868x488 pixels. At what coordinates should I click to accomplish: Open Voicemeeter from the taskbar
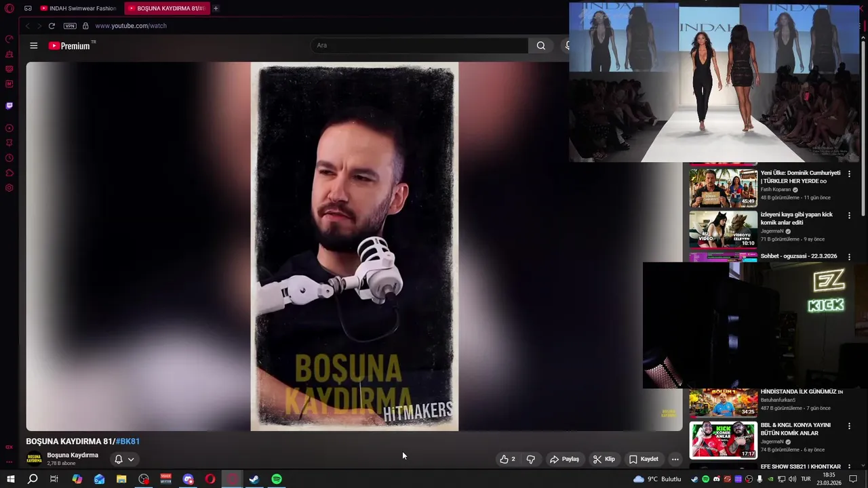(165, 479)
